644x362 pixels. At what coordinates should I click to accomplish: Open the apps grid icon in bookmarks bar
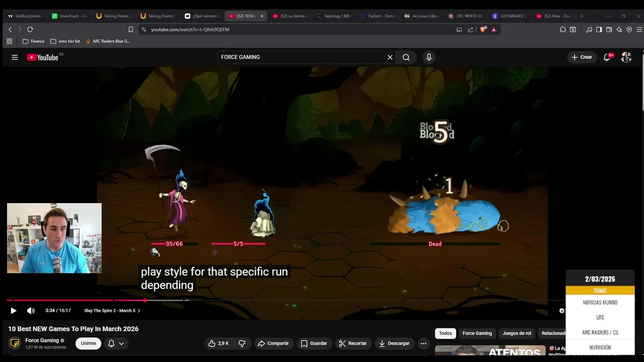[9, 41]
